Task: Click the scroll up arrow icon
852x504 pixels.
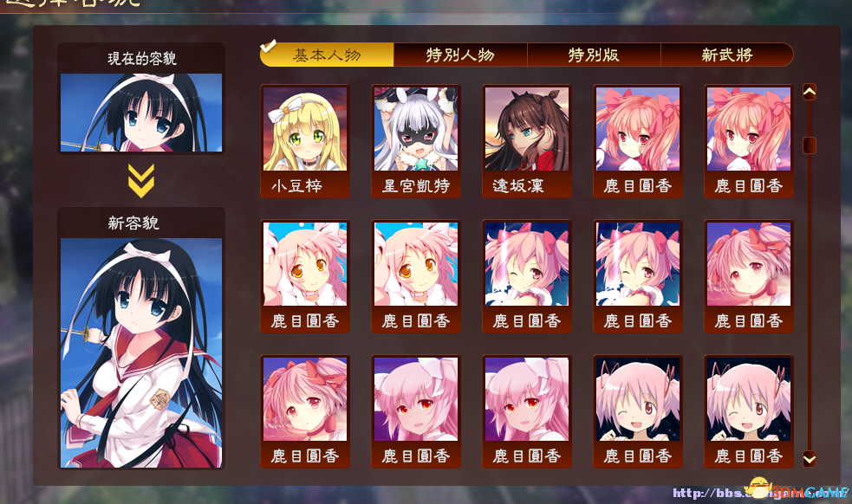Action: click(809, 92)
